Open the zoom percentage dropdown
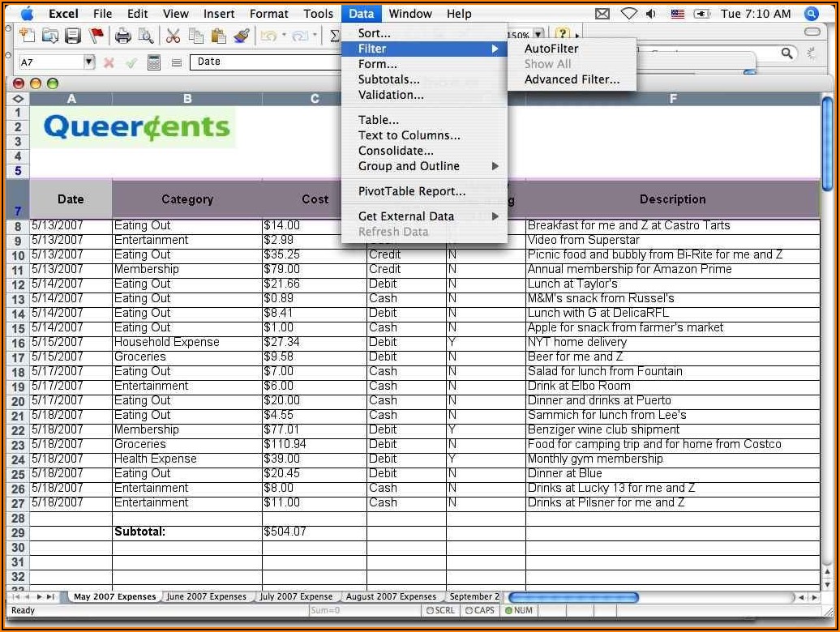 538,35
